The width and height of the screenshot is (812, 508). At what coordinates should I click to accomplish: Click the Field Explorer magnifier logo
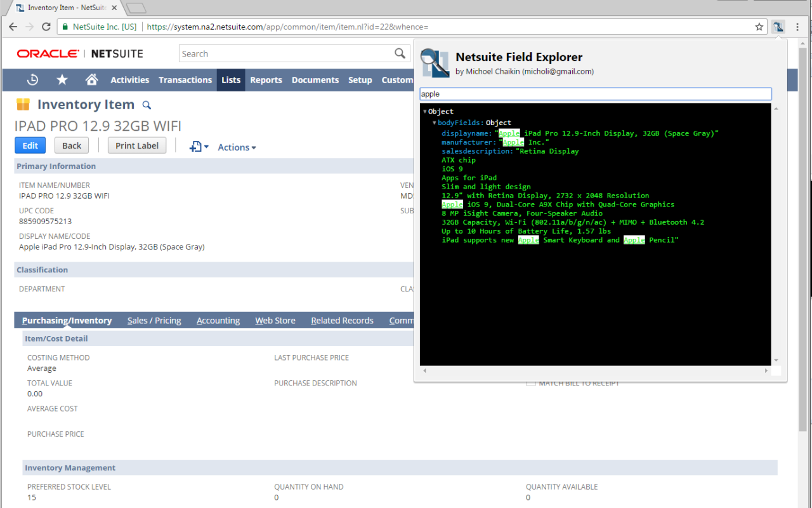435,63
